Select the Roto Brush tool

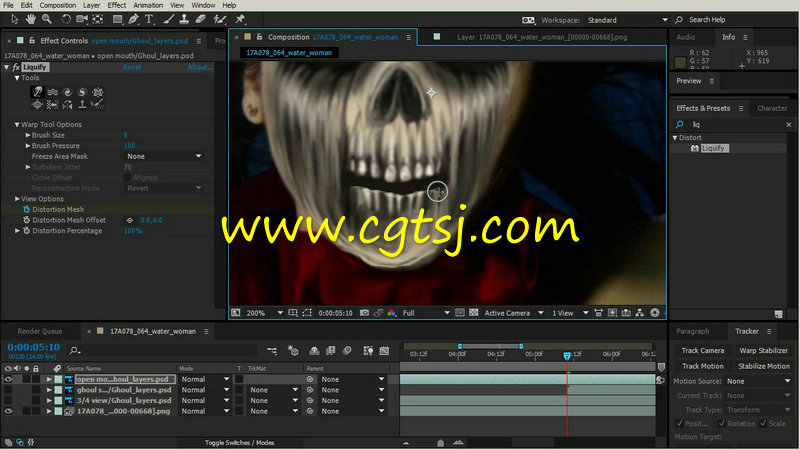point(219,19)
